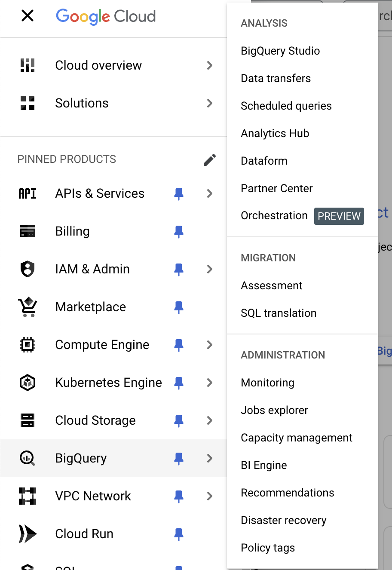This screenshot has width=392, height=570.
Task: Unpin IAM & Admin
Action: (179, 270)
